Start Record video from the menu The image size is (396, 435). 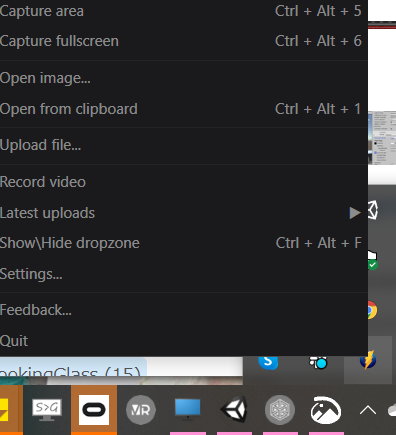[x=184, y=182]
